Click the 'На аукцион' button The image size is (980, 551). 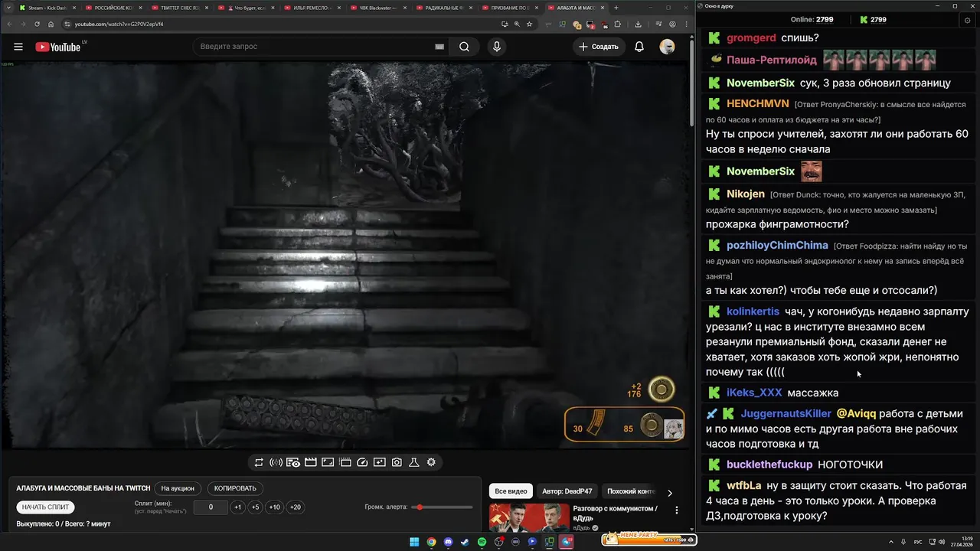pos(178,488)
